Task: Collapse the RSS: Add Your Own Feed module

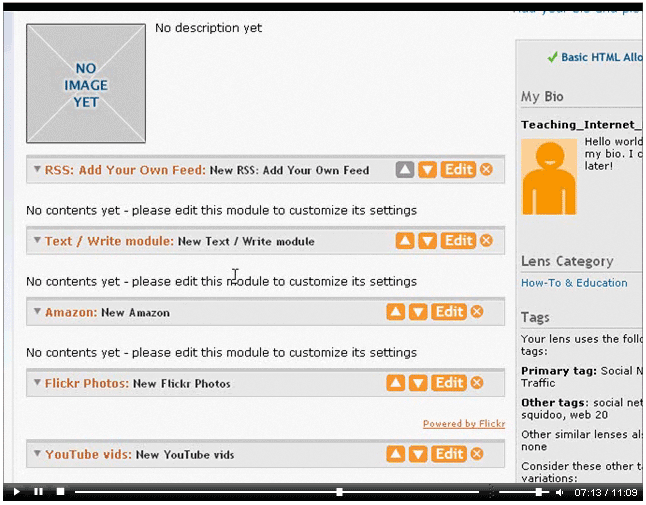Action: (37, 169)
